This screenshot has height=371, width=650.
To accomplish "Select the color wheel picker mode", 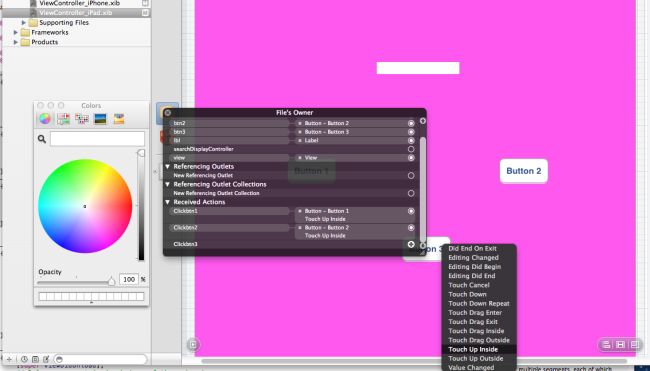I will [x=45, y=119].
